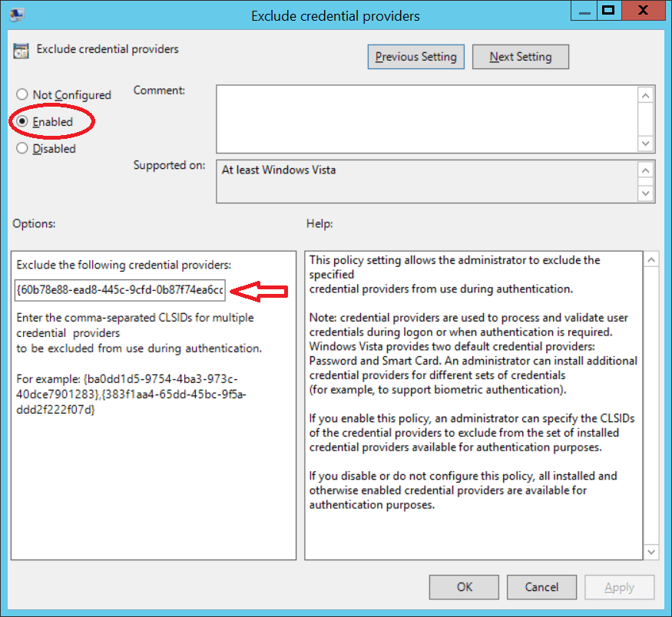The width and height of the screenshot is (672, 617).
Task: Click the Exclude credential providers policy icon
Action: pos(22,49)
